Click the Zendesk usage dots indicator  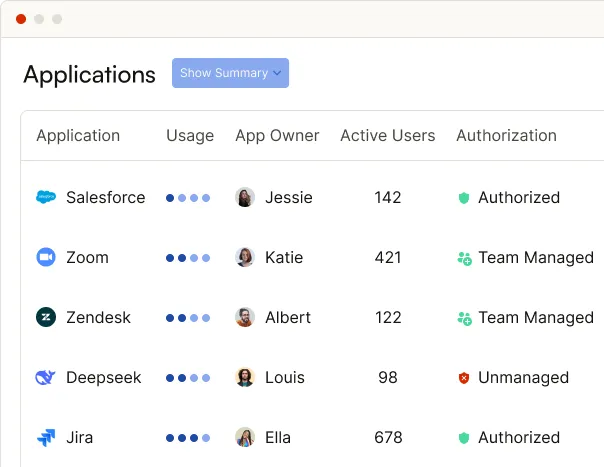click(x=188, y=318)
